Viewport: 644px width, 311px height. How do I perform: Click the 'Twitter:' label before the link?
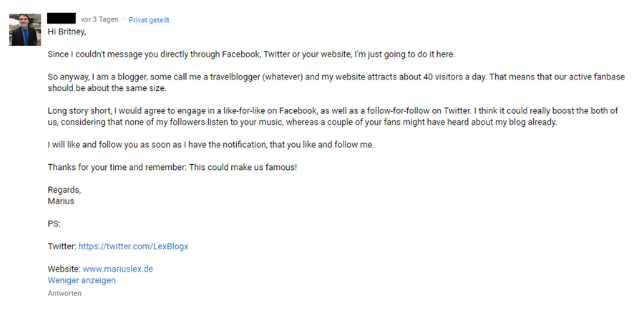pos(62,247)
